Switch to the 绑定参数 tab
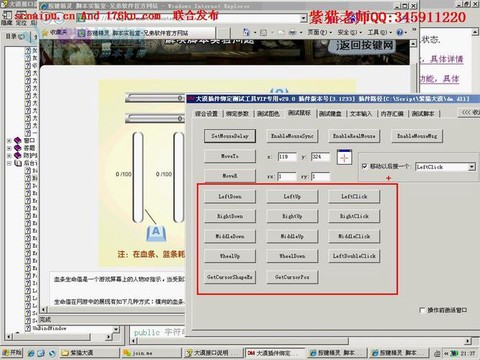The image size is (480, 360). click(x=237, y=114)
